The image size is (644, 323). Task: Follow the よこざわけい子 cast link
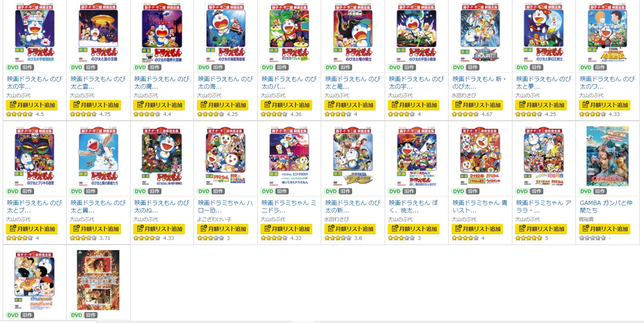click(x=214, y=219)
